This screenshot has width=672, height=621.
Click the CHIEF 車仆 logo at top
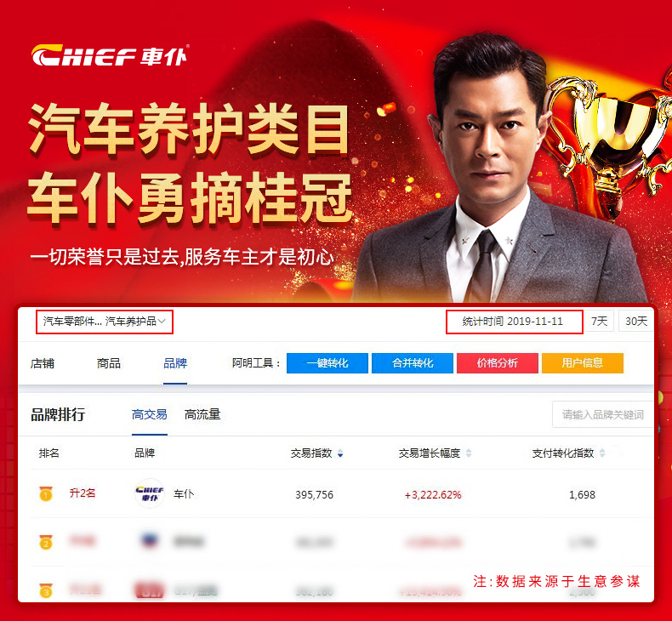(109, 55)
